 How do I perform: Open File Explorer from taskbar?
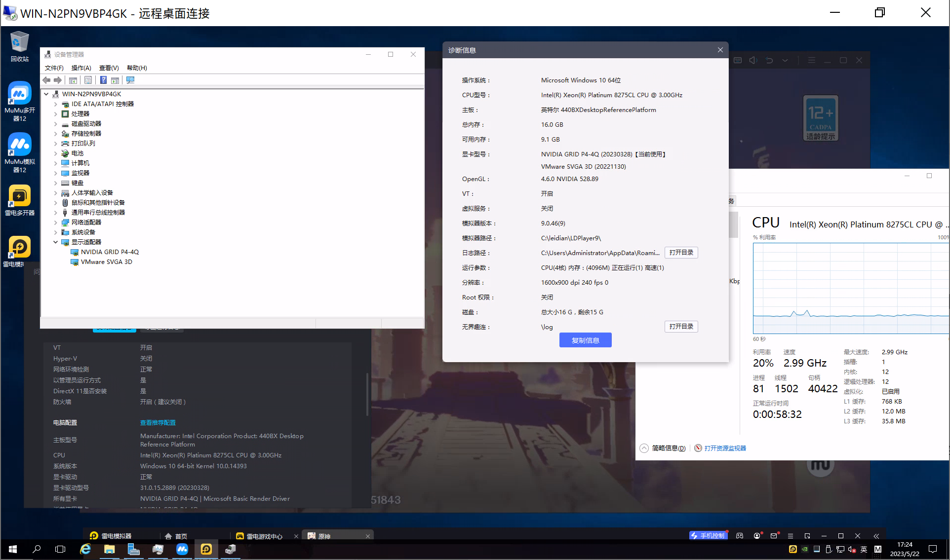[x=110, y=549]
